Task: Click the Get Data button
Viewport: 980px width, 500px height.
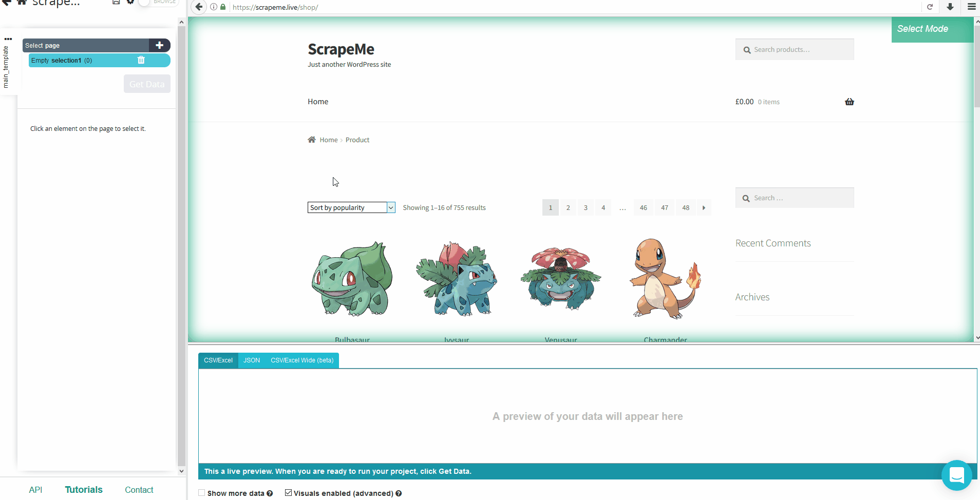Action: tap(147, 84)
